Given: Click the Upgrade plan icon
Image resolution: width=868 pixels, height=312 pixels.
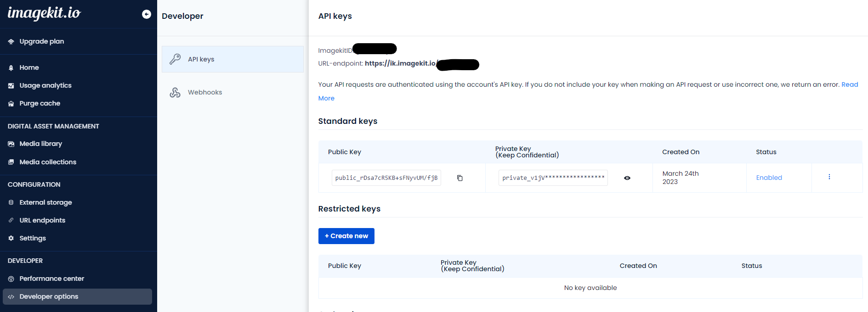Looking at the screenshot, I should (x=11, y=42).
